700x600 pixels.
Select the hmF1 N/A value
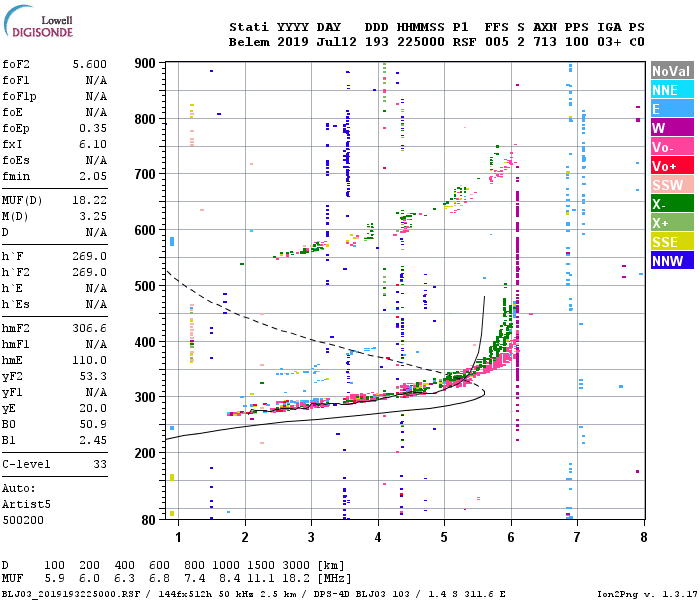(x=96, y=345)
